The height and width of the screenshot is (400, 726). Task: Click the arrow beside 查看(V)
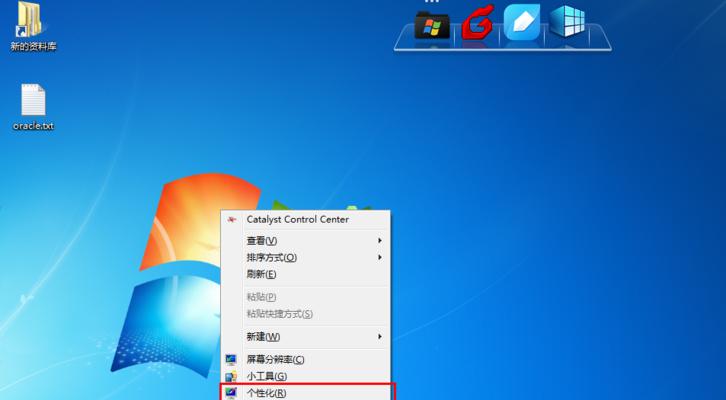click(380, 241)
